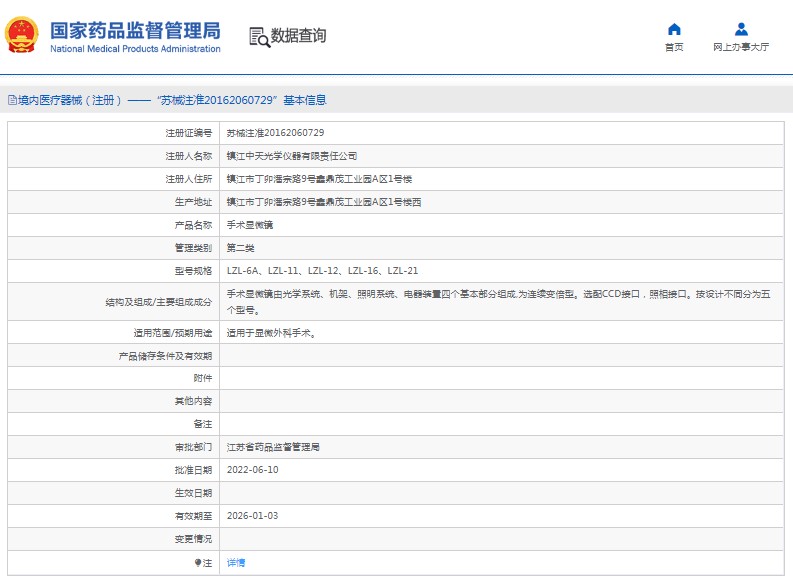Click approval date 2022-06-10

point(252,470)
